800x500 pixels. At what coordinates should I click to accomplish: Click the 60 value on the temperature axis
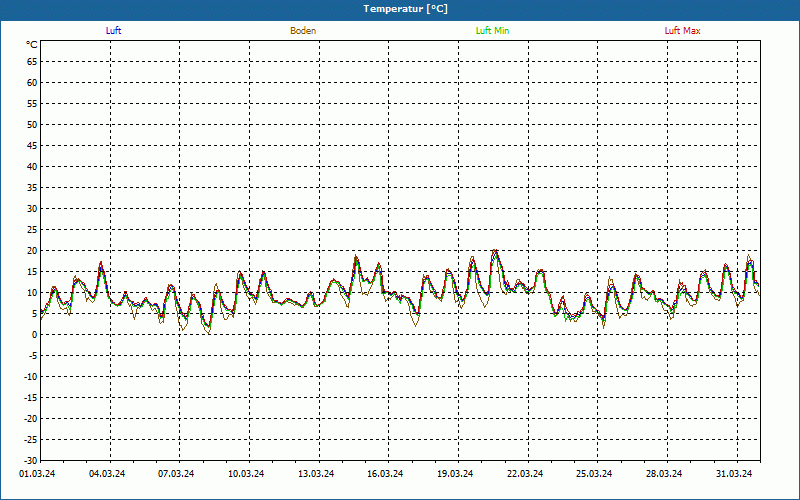(x=32, y=83)
